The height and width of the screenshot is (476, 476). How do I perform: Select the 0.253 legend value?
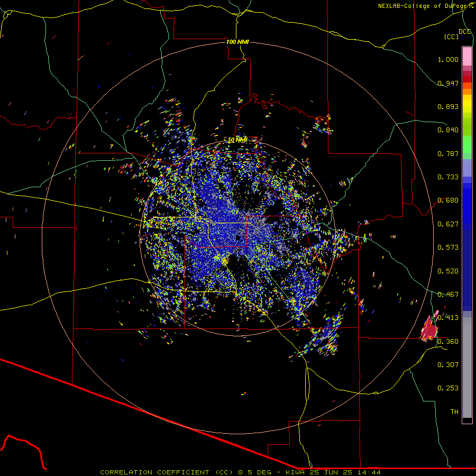point(448,388)
